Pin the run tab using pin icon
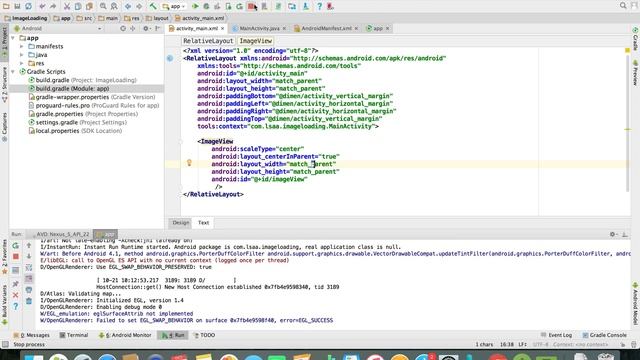Screen dimensions: 640x360 point(16,284)
